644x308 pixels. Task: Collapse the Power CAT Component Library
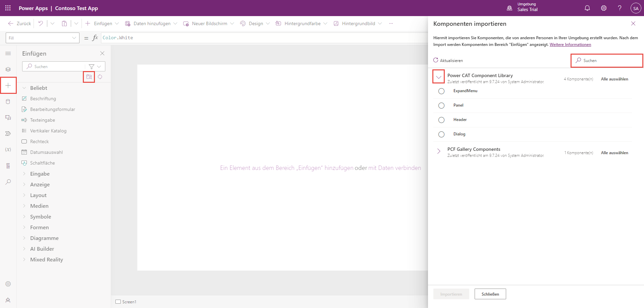pos(438,77)
